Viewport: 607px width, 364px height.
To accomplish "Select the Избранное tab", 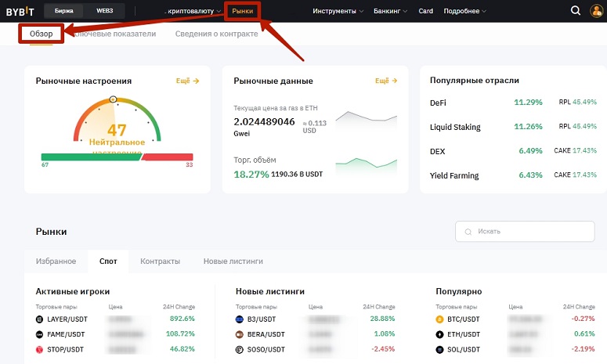I will [x=56, y=261].
